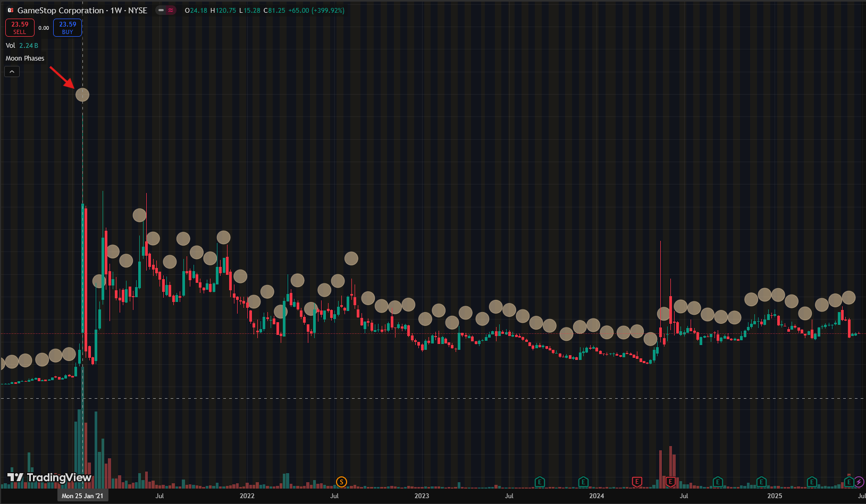Click the TradingView logo
The width and height of the screenshot is (866, 504).
(49, 477)
